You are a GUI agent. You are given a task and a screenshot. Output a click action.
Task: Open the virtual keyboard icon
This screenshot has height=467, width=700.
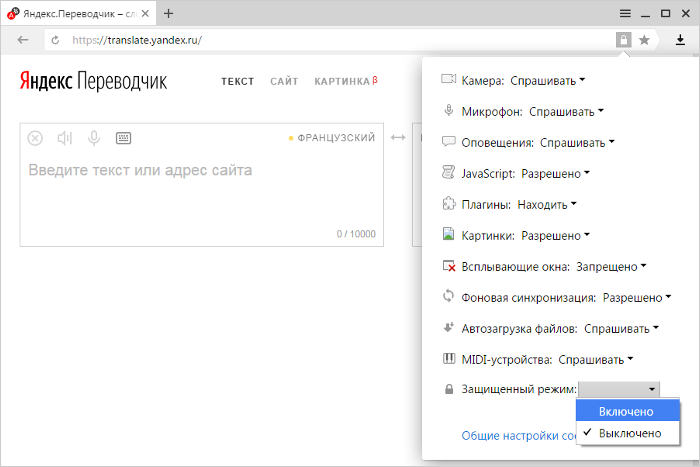123,138
